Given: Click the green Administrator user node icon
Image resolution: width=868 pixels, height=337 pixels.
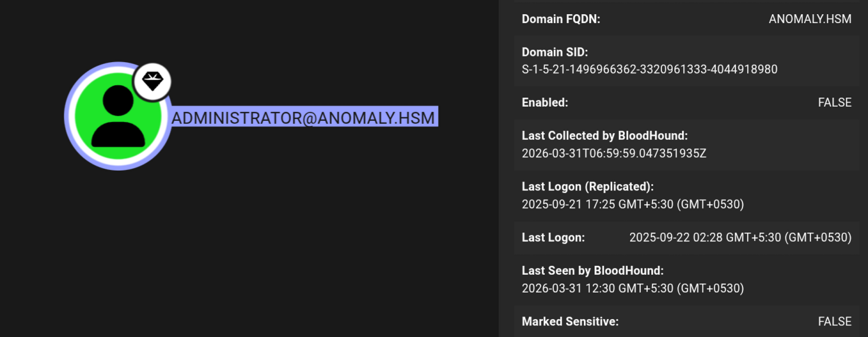Looking at the screenshot, I should pos(118,117).
